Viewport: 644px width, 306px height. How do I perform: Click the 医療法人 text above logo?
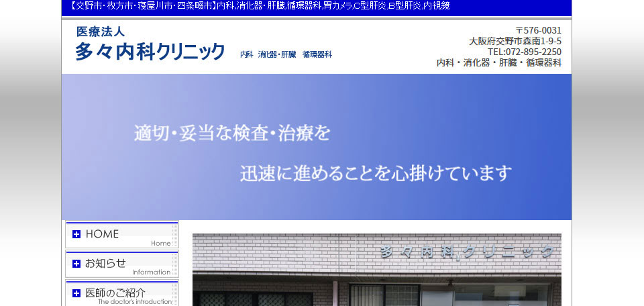click(101, 32)
